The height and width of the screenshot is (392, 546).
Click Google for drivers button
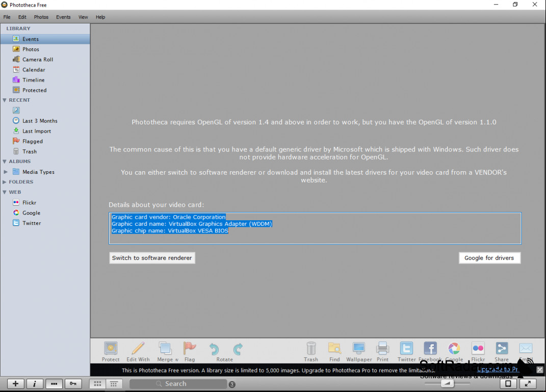[489, 258]
